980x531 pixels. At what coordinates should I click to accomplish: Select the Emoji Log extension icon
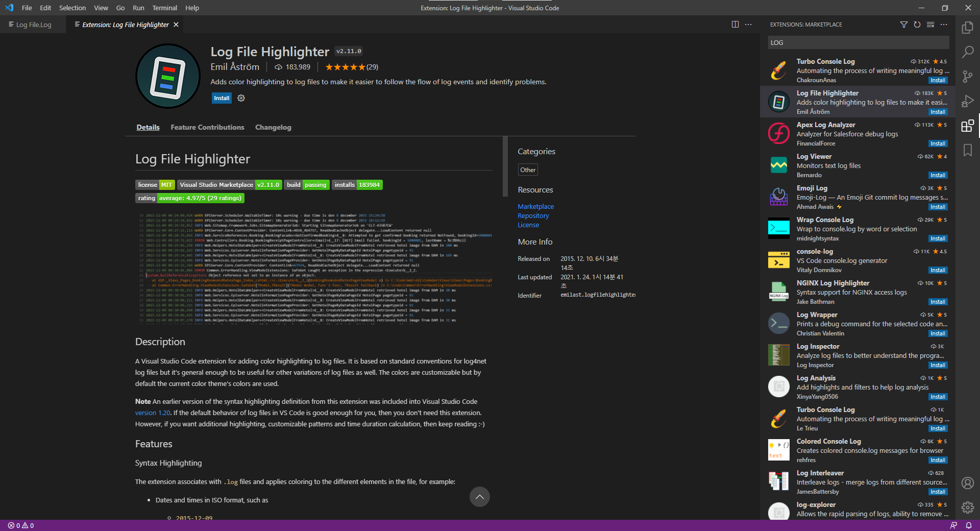pos(779,197)
